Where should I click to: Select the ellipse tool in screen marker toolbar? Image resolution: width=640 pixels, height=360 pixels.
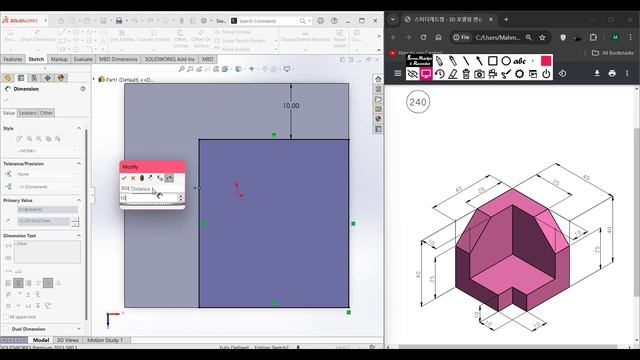[506, 61]
